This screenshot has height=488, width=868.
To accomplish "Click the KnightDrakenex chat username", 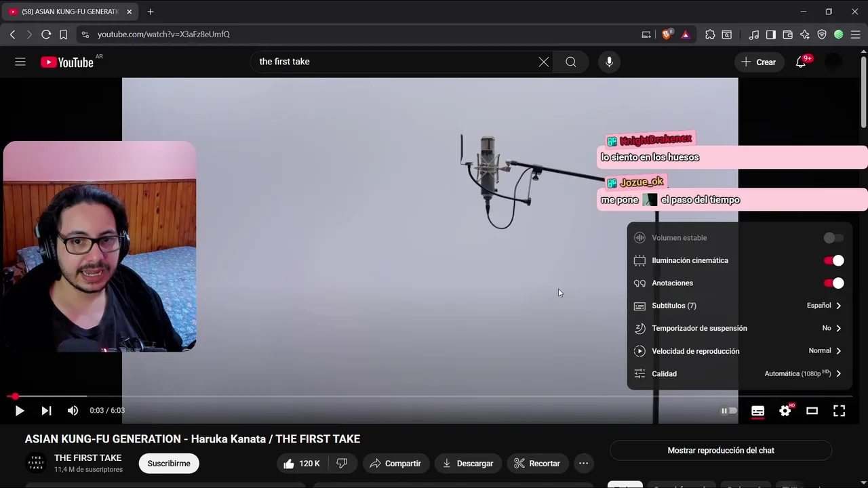I will (x=655, y=140).
